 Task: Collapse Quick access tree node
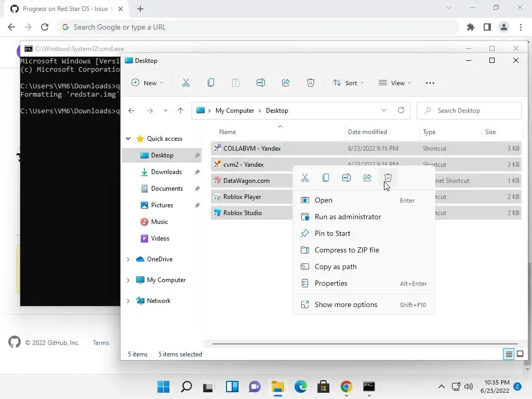[x=128, y=138]
